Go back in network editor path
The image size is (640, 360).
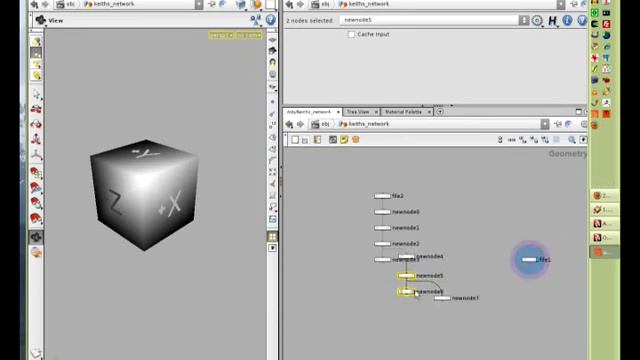click(289, 124)
